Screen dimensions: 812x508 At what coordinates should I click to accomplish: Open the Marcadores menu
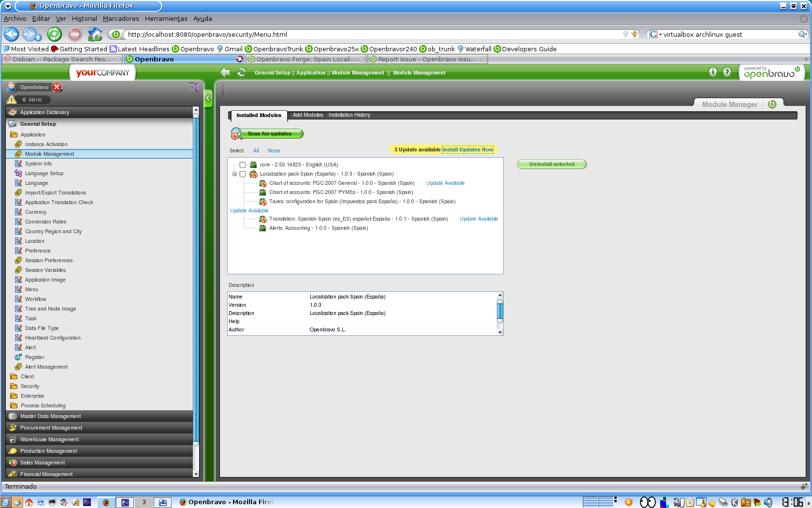click(x=121, y=19)
